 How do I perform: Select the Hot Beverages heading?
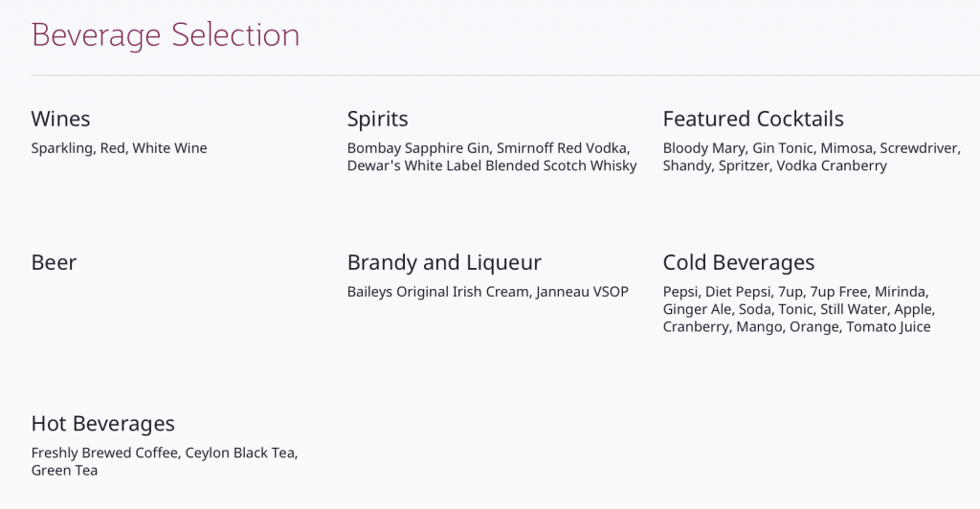coord(103,424)
